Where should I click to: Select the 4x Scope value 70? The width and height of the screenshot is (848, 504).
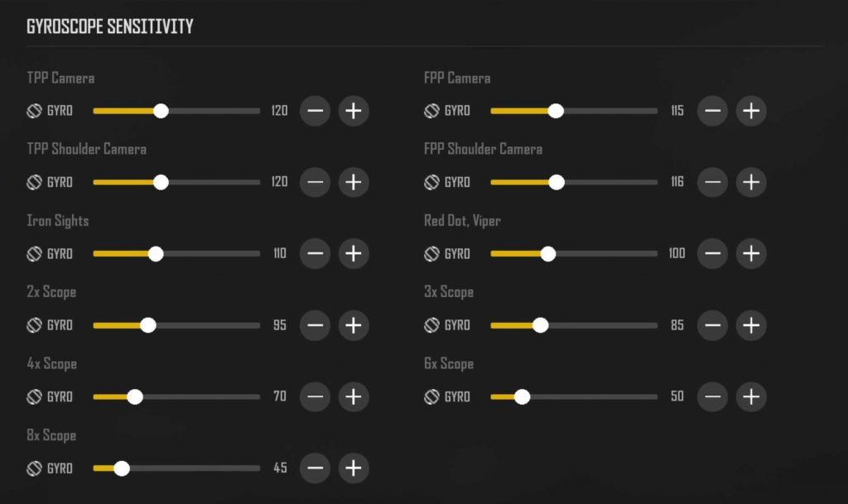pos(280,396)
